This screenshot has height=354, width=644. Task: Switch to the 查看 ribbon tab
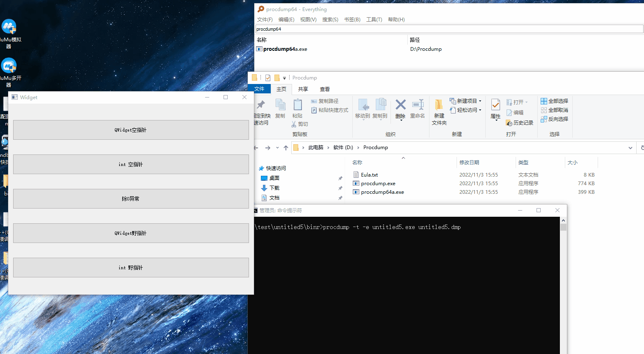325,89
